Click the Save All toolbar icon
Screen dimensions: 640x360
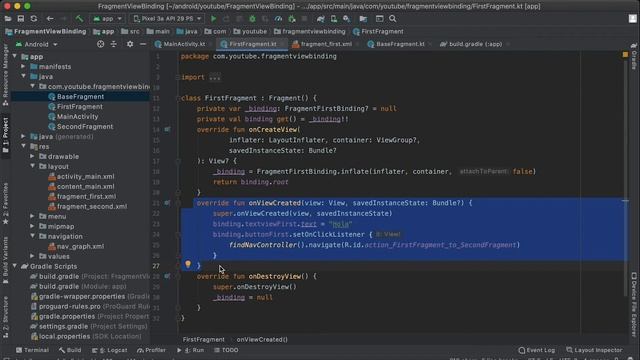(x=21, y=19)
